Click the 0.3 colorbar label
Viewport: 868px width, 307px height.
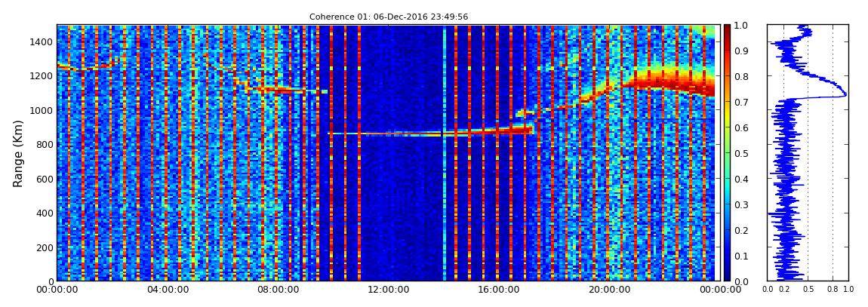coord(741,204)
